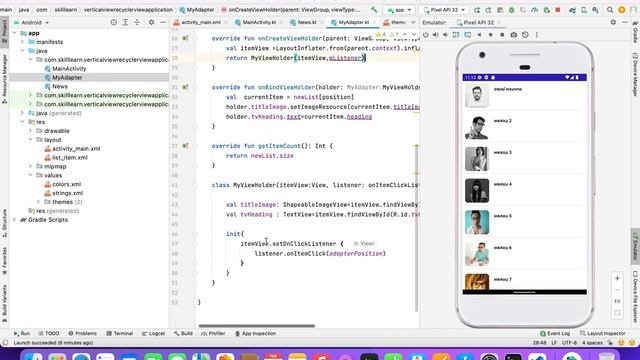Open the app run configuration dropdown
Viewport: 640px width, 360px height.
click(399, 10)
